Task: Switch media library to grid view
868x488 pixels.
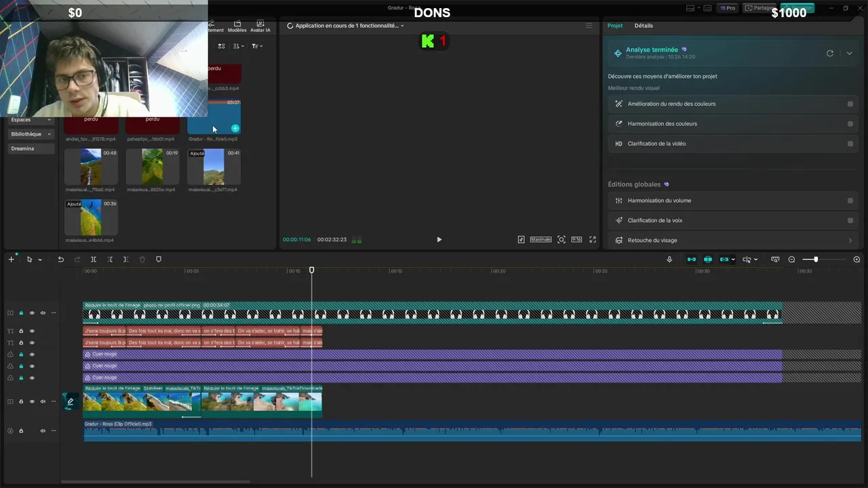Action: click(x=221, y=46)
